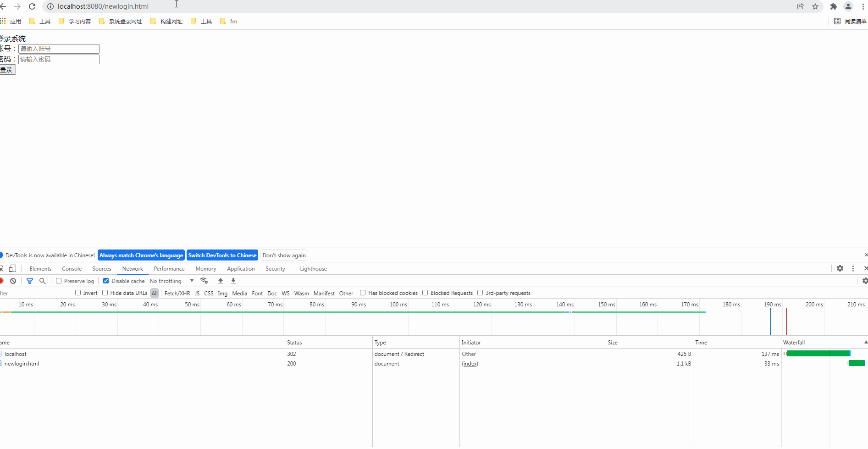
Task: Disable the Disable cache checkbox
Action: 106,281
